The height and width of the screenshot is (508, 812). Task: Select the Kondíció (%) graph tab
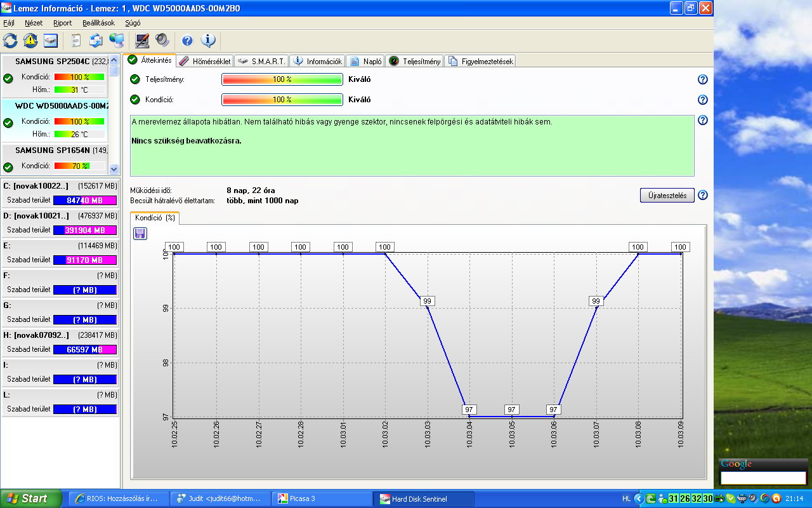(155, 218)
